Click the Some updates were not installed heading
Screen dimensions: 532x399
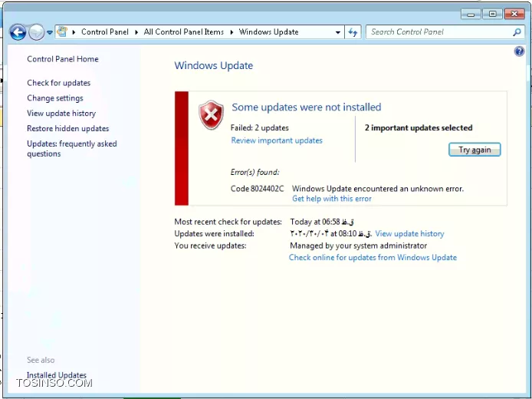[307, 107]
